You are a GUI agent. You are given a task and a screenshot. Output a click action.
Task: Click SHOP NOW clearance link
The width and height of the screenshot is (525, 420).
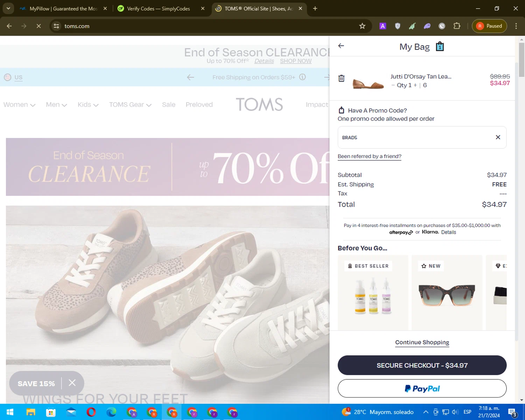(x=295, y=61)
